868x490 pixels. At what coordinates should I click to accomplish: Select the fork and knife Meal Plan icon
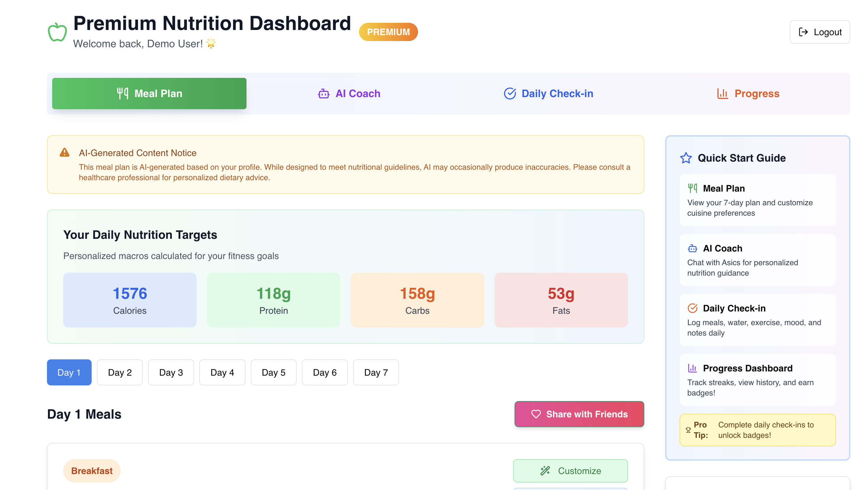coord(122,93)
